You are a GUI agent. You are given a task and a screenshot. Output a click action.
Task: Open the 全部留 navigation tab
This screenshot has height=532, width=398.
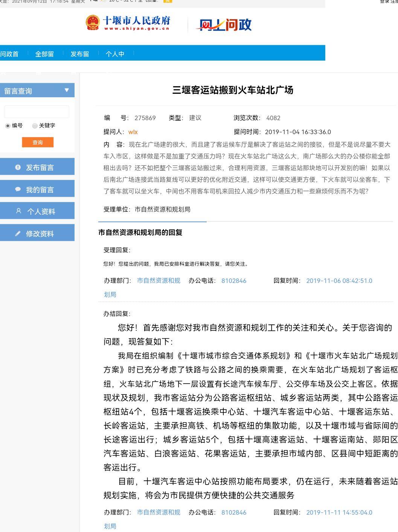(44, 54)
